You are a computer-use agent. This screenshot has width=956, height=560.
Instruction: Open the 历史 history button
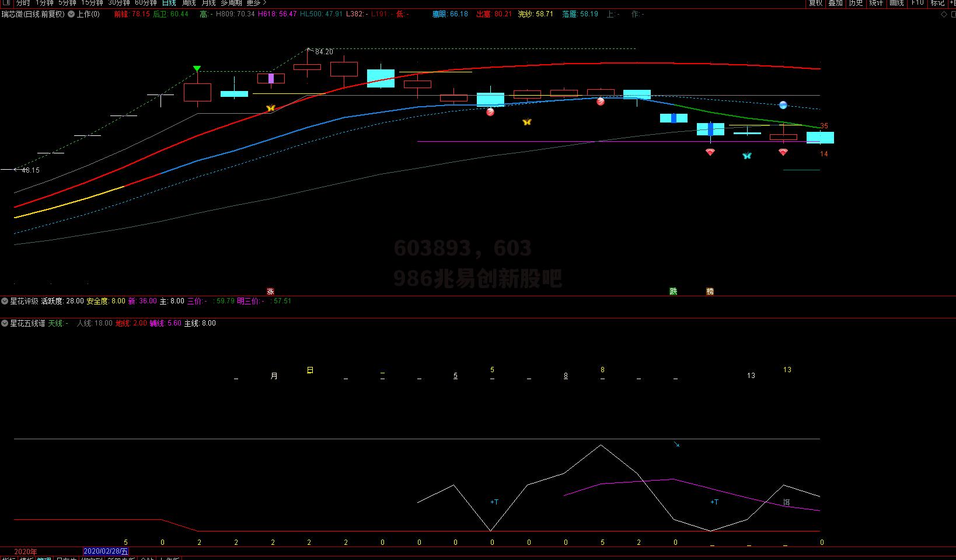click(856, 3)
